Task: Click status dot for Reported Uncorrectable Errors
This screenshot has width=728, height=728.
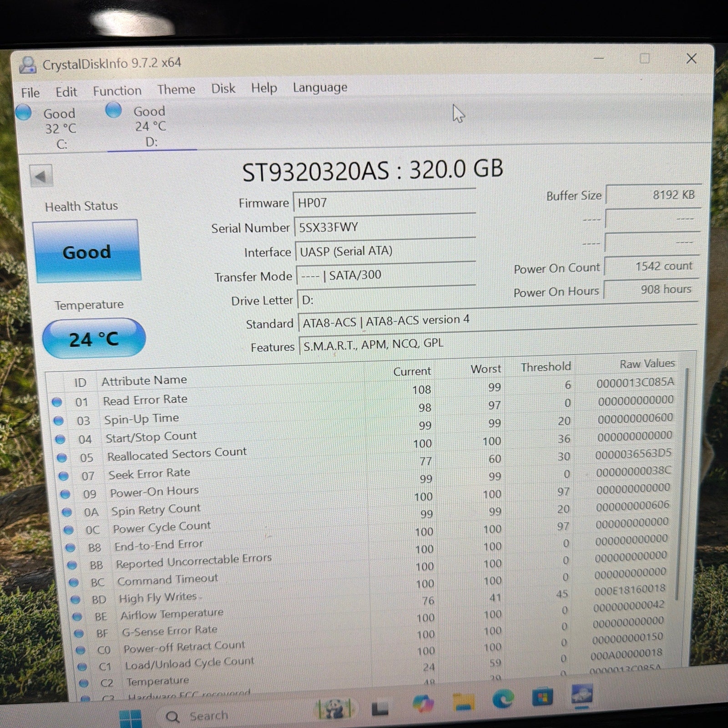Action: [72, 566]
